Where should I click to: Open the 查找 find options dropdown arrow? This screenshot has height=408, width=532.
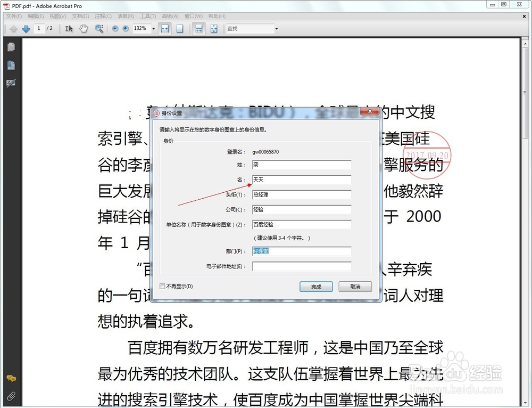tap(277, 29)
